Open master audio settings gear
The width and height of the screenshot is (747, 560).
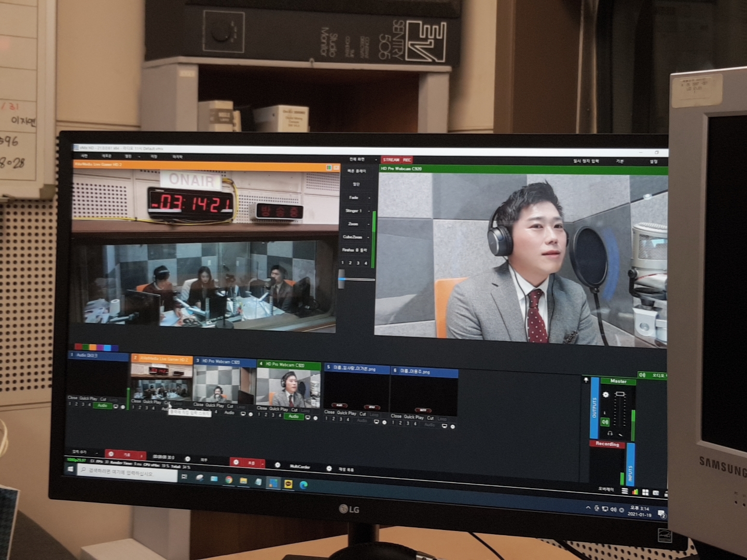coord(605,395)
